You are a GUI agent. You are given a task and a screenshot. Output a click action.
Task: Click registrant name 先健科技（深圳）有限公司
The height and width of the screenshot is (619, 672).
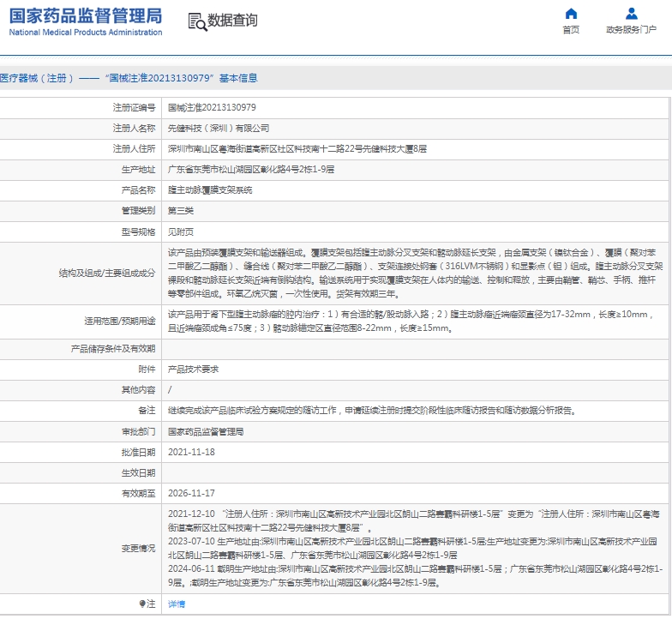click(x=219, y=129)
